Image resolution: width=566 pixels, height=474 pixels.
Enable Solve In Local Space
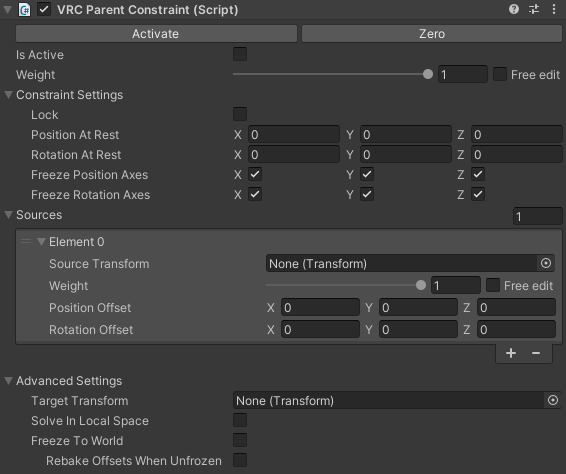tap(240, 420)
